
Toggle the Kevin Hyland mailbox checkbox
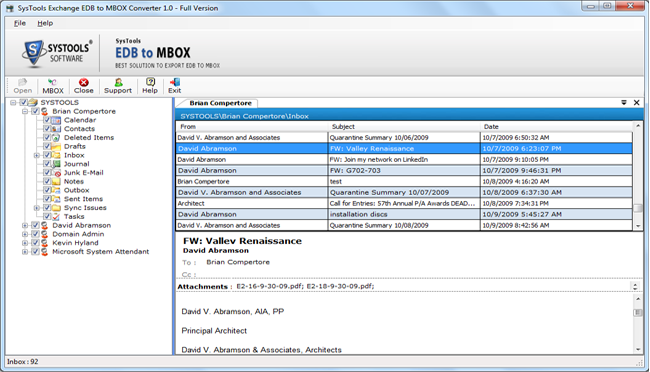35,243
